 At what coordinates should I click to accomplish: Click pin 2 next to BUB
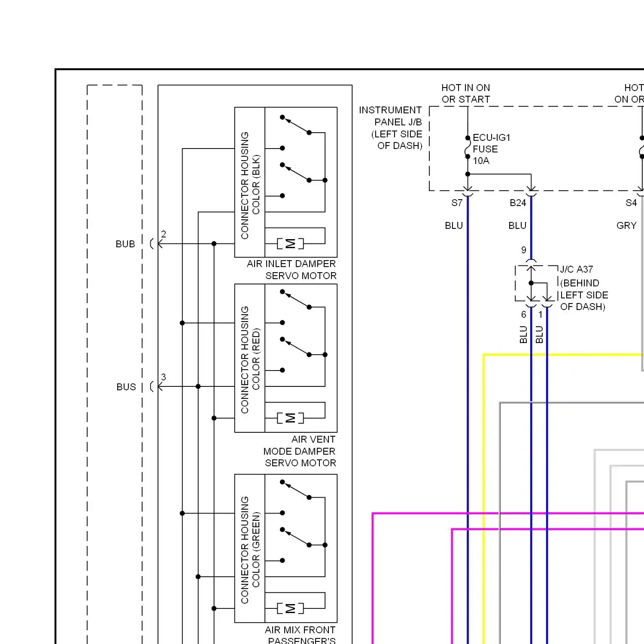(164, 234)
